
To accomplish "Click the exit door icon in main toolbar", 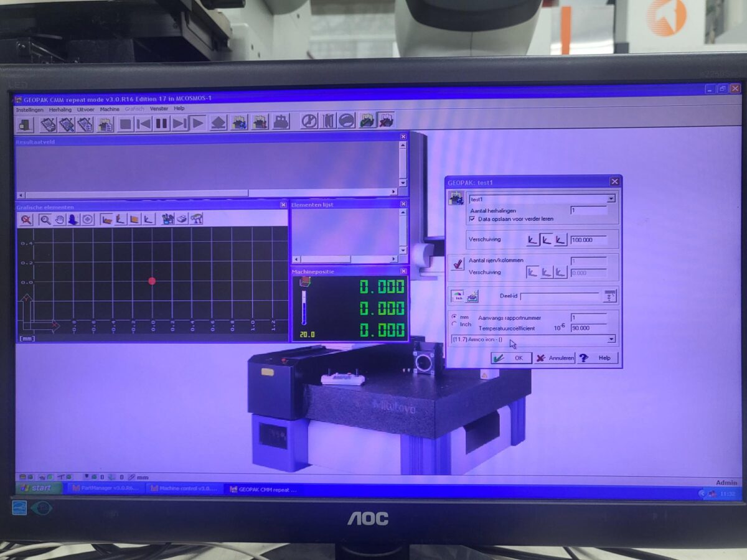I will 24,124.
